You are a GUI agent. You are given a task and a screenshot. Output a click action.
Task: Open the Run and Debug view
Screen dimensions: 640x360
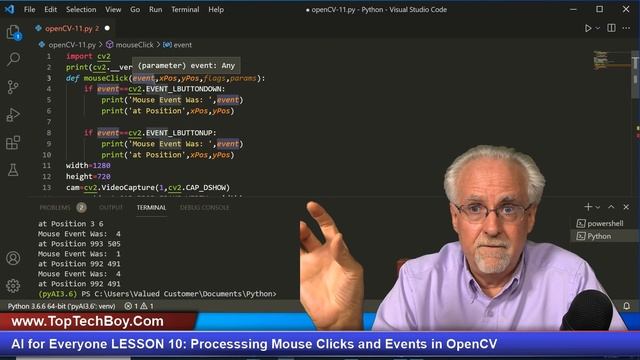click(13, 115)
